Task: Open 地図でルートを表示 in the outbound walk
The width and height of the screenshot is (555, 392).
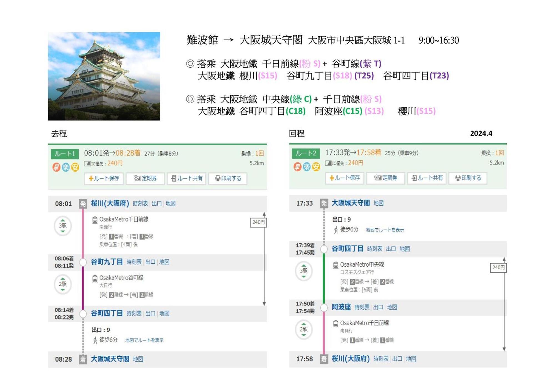Action: tap(144, 340)
